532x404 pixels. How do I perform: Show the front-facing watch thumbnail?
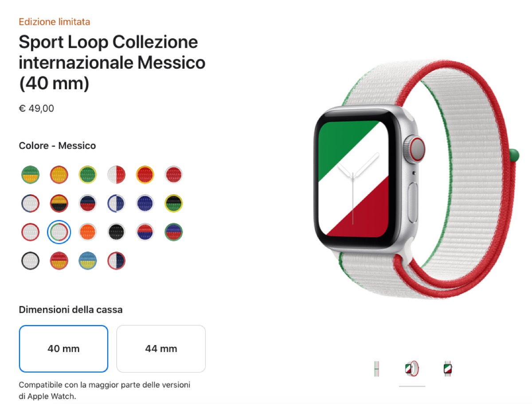click(x=448, y=369)
